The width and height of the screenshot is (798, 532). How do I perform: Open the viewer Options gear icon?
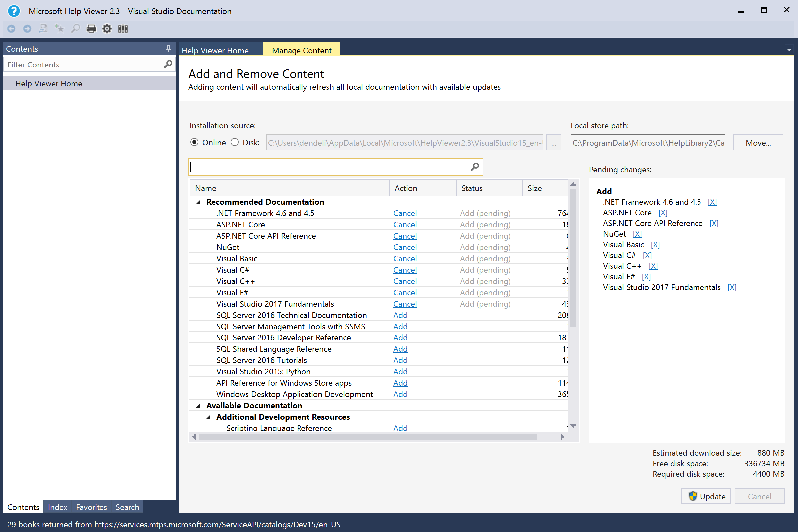[107, 29]
